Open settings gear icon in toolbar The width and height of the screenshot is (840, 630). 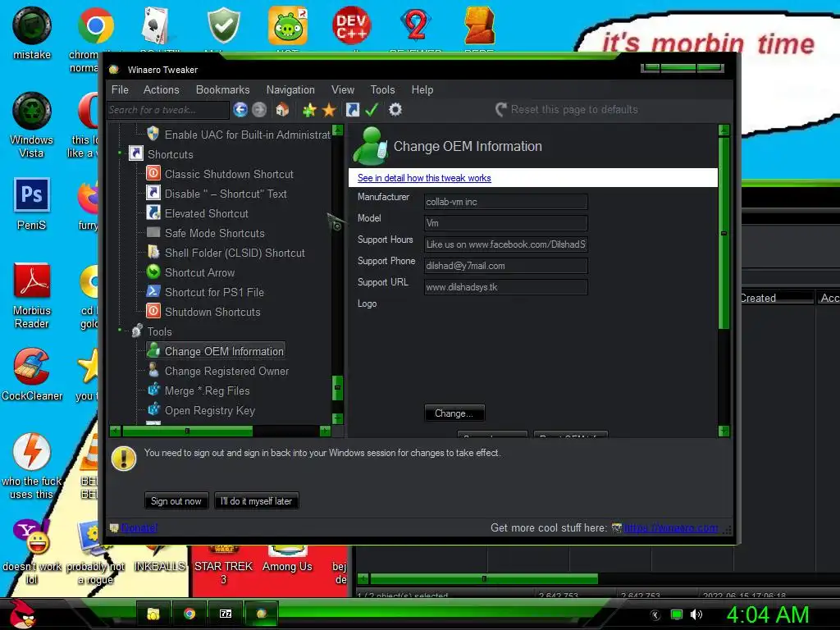tap(395, 110)
